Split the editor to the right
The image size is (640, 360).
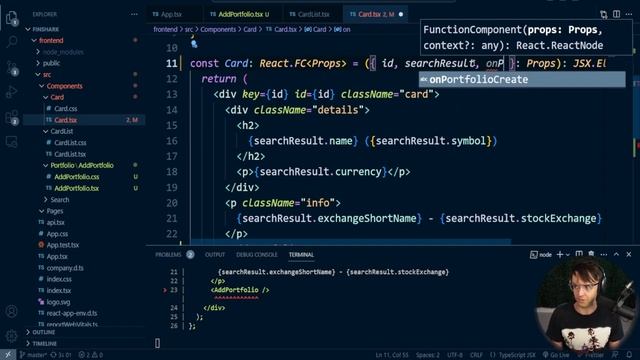616,14
